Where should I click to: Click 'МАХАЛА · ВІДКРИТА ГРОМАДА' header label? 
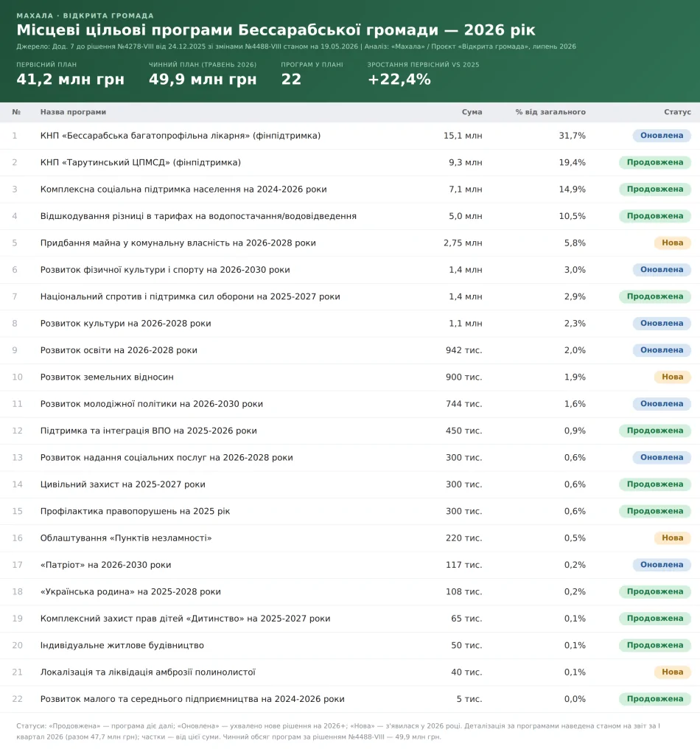[x=85, y=15]
